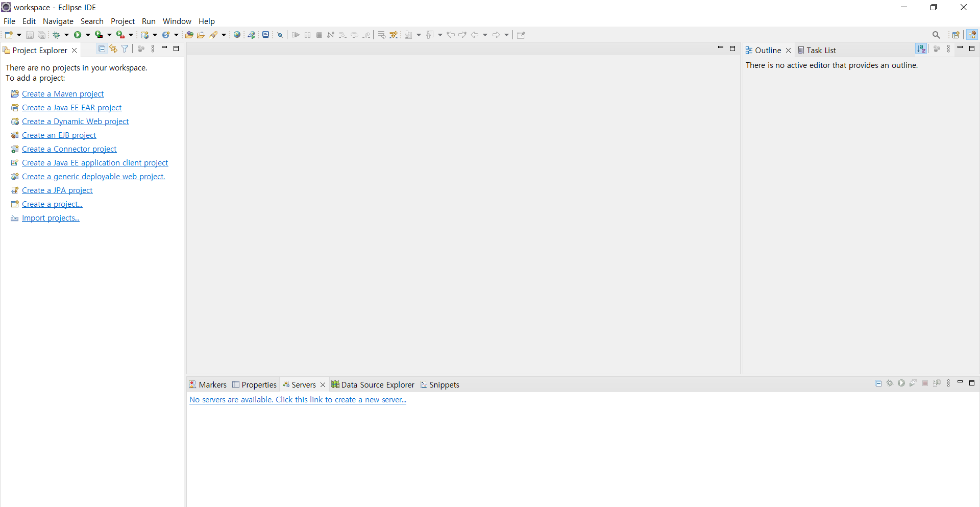Click the Pin Editor icon in toolbar
Image resolution: width=980 pixels, height=507 pixels.
tap(521, 35)
